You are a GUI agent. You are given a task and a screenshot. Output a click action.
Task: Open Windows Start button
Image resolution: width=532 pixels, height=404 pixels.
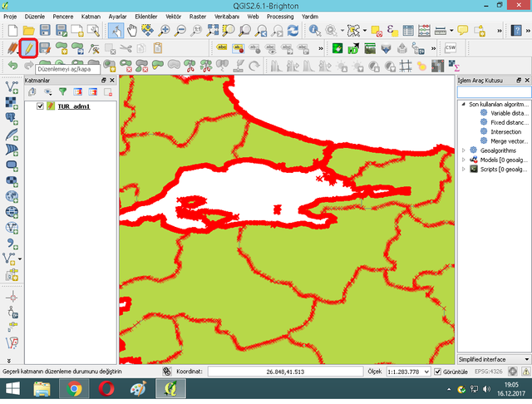coord(12,389)
